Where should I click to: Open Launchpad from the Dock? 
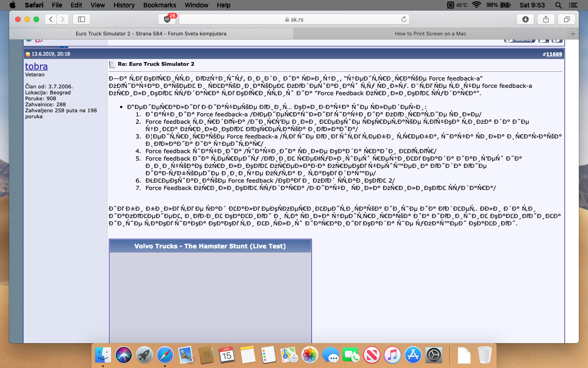coord(144,355)
